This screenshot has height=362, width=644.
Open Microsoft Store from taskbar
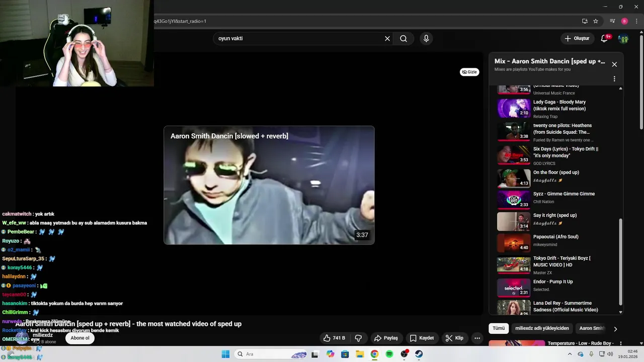[x=345, y=354]
